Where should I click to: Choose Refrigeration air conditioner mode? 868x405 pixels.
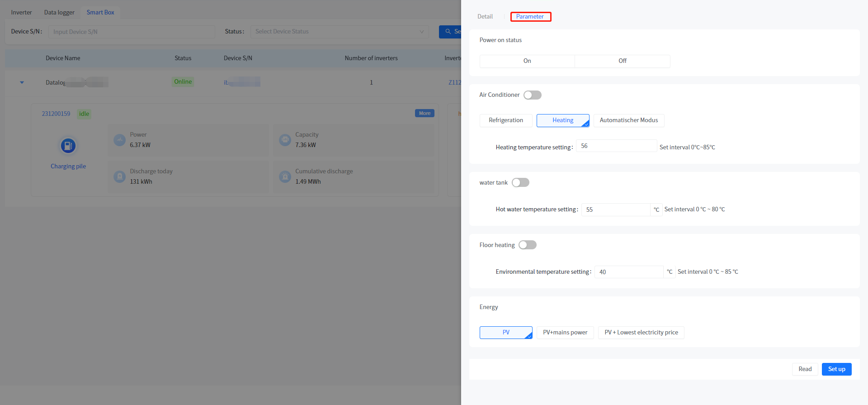[x=505, y=120]
